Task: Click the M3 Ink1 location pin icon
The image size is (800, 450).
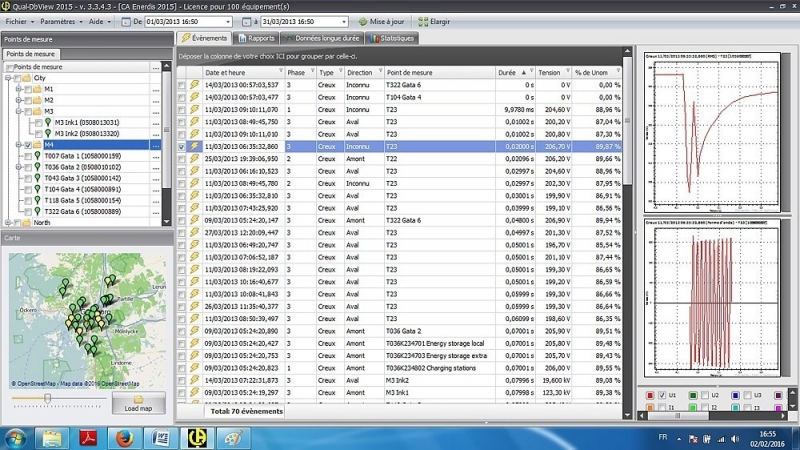Action: point(46,122)
